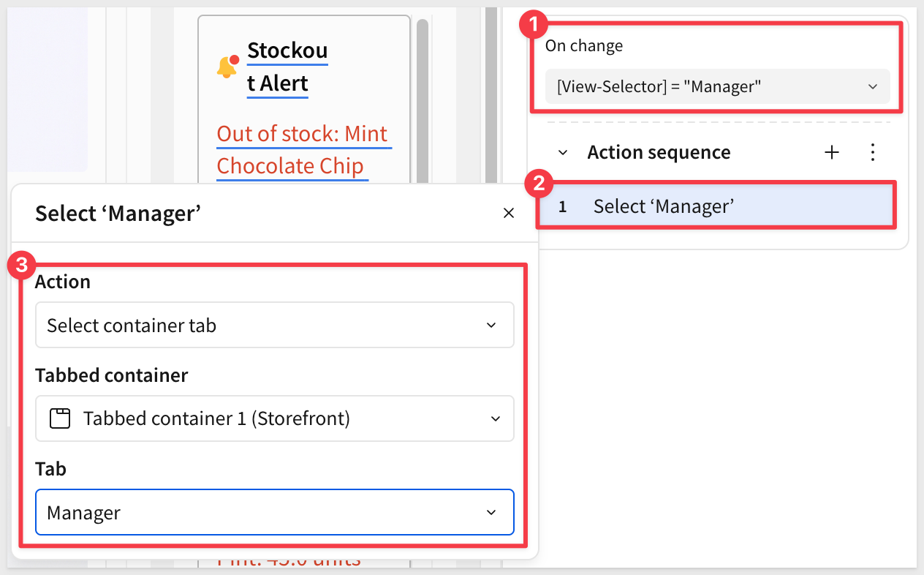Click the On change label
The image size is (924, 575).
pyautogui.click(x=584, y=45)
